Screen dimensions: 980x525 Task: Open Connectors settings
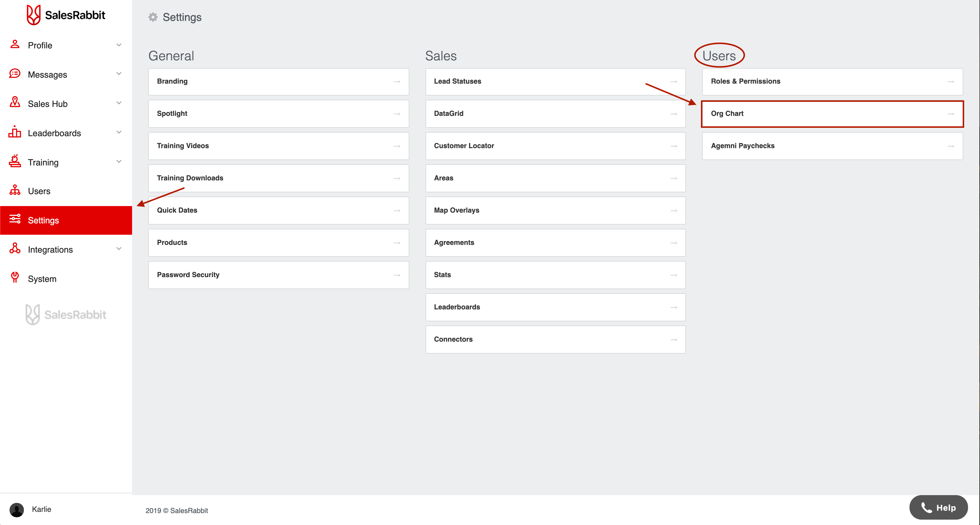(555, 340)
